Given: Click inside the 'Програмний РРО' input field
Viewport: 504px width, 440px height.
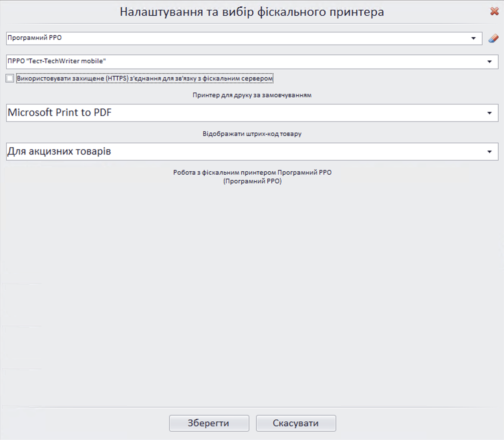Looking at the screenshot, I should click(x=134, y=38).
